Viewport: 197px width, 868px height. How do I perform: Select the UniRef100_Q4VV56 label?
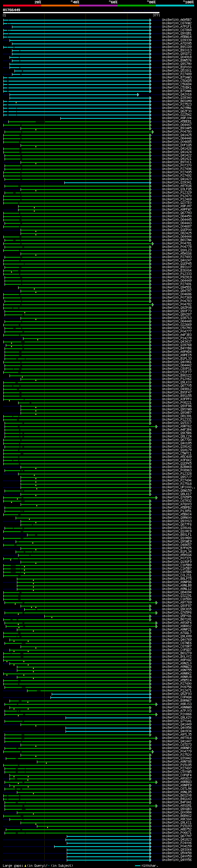177,860
